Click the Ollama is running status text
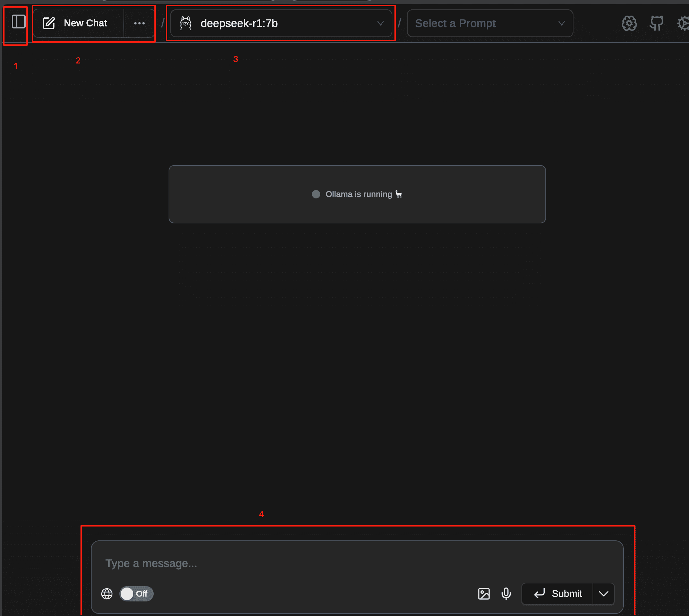Image resolution: width=689 pixels, height=616 pixels. (359, 194)
